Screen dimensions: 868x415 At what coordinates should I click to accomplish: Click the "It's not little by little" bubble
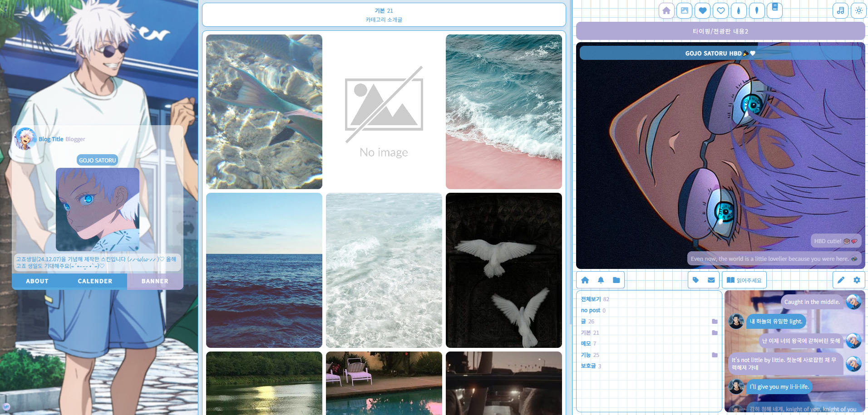click(785, 364)
